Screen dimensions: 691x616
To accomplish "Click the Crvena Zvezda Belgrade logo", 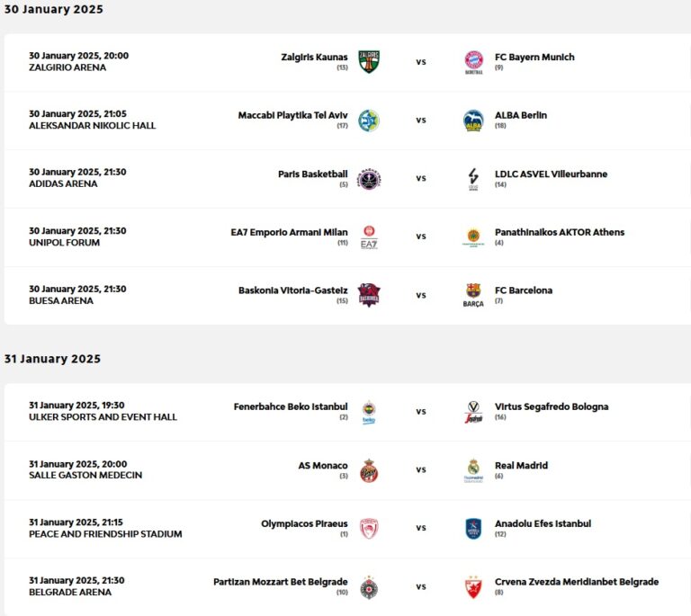I will click(x=473, y=586).
